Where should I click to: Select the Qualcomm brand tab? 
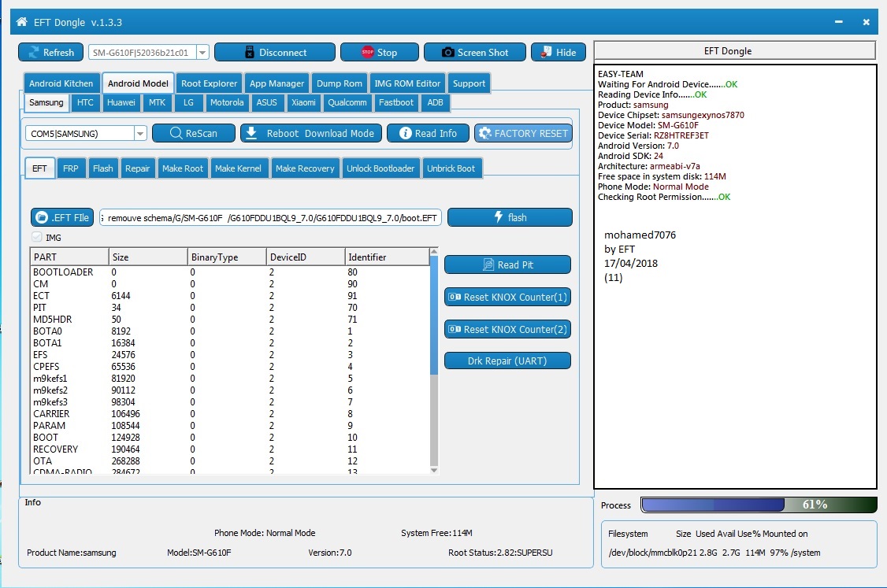pos(347,102)
